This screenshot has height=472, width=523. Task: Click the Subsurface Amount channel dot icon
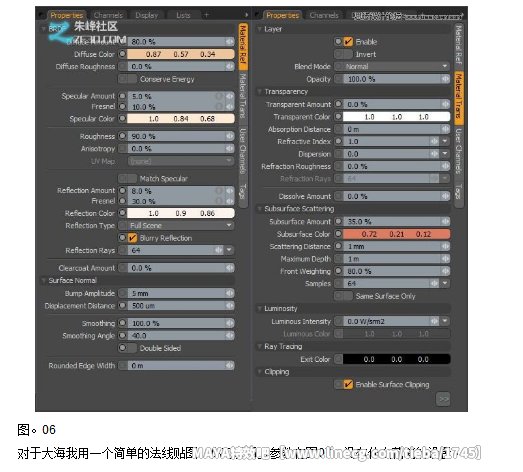338,221
